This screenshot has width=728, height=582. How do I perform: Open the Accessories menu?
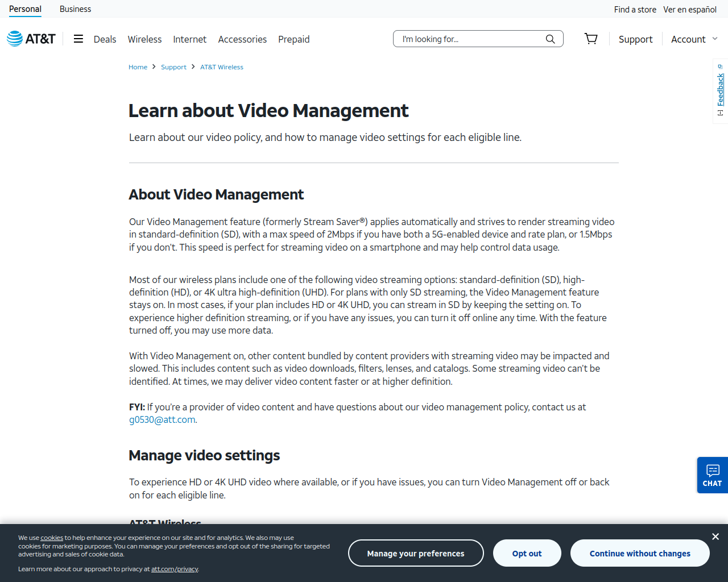[242, 39]
